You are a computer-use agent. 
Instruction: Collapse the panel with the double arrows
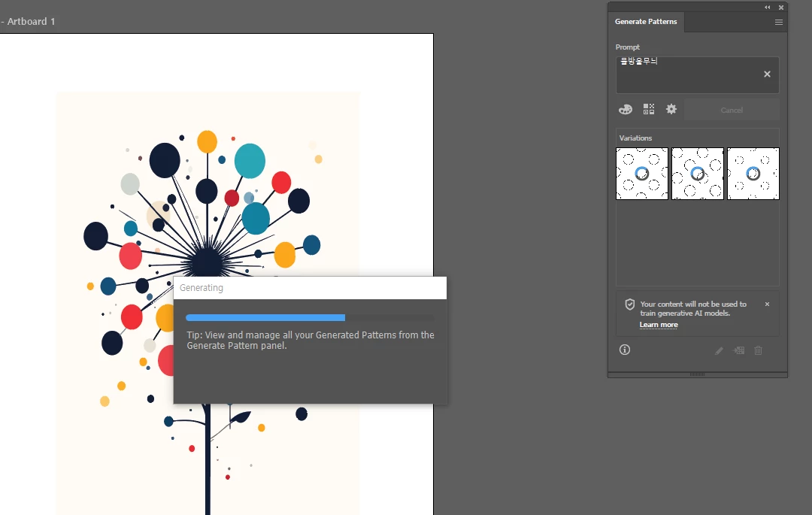click(768, 8)
